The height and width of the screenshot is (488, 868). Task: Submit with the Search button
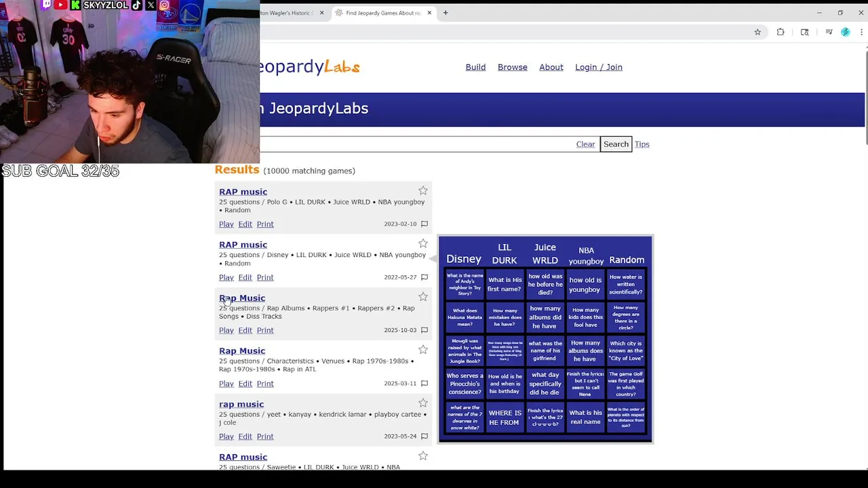click(616, 144)
